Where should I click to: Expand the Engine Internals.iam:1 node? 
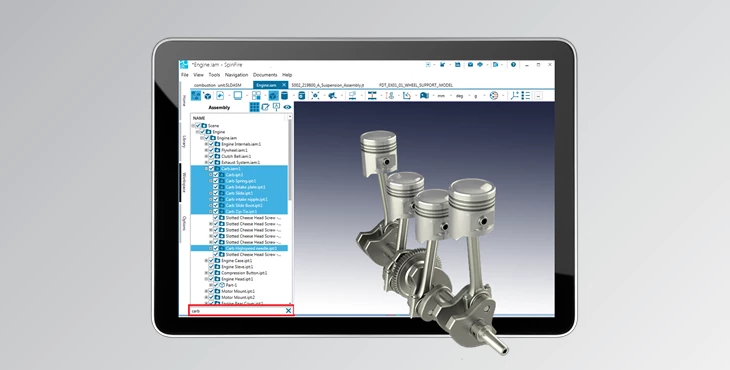pos(206,144)
